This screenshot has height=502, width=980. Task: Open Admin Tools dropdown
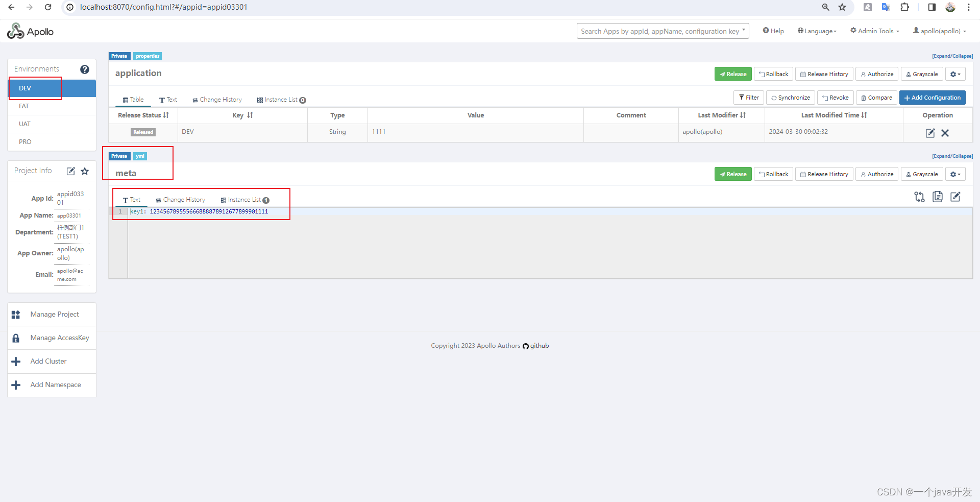click(x=875, y=31)
